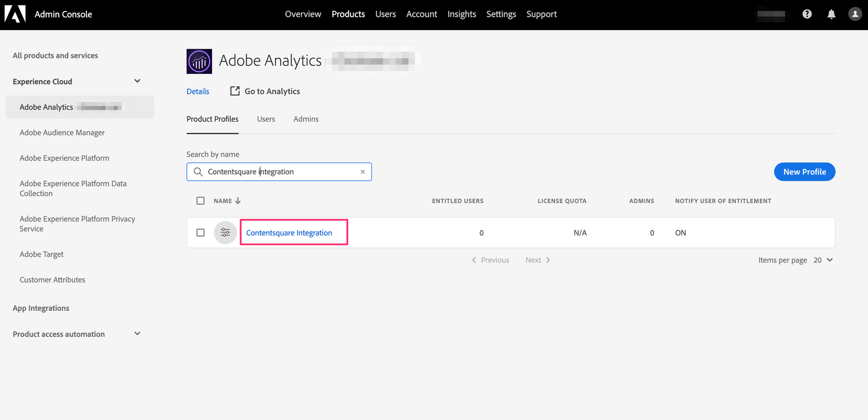This screenshot has width=868, height=420.
Task: Select the Contentsquare Integration row checkbox
Action: [x=201, y=233]
